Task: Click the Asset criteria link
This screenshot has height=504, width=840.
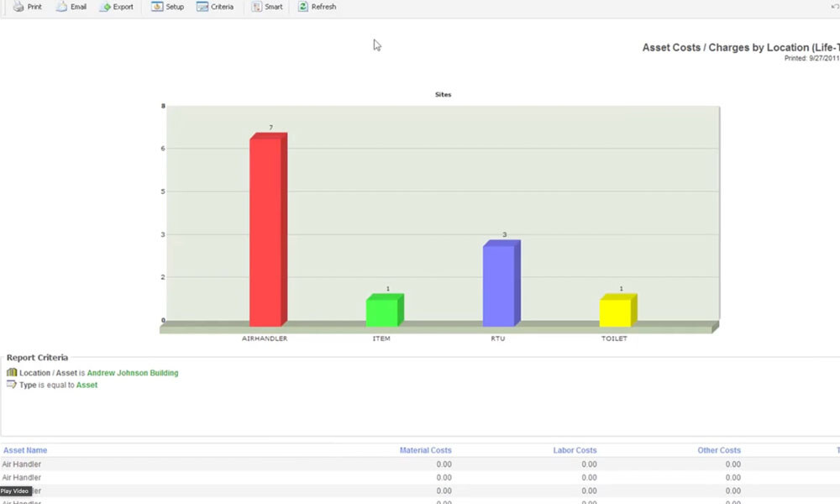Action: pyautogui.click(x=87, y=385)
